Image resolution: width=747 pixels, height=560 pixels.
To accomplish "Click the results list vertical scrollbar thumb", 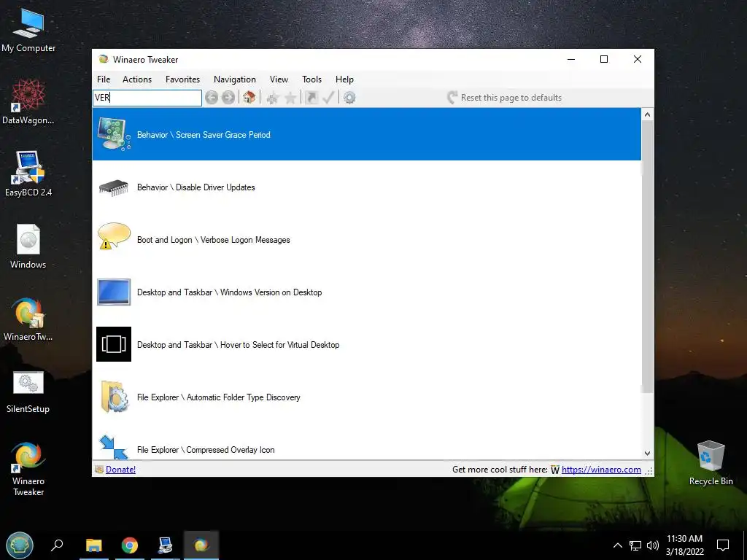I will [647, 257].
